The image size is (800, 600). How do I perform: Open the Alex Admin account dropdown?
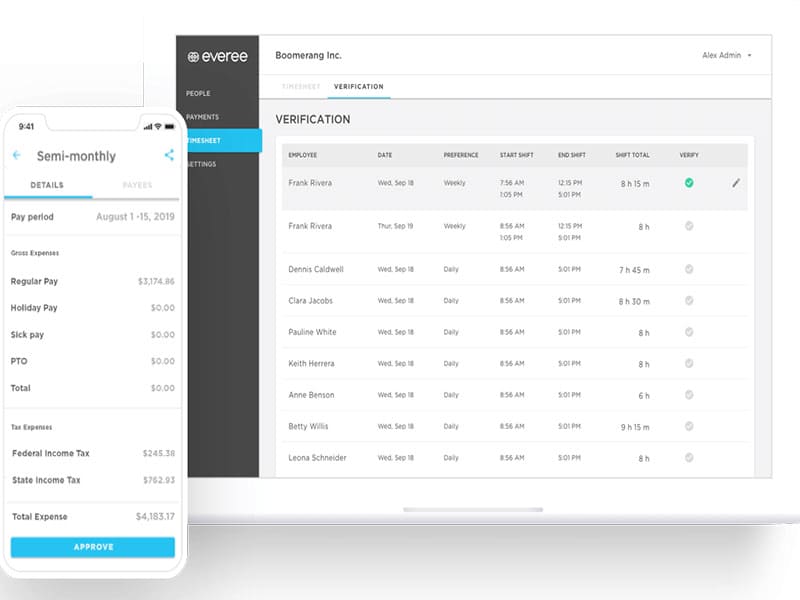point(727,55)
